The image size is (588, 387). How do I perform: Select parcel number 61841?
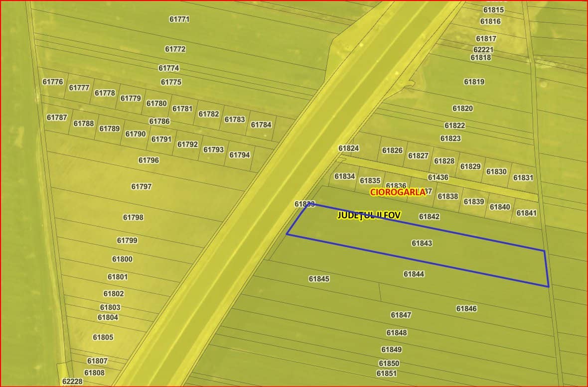(527, 213)
